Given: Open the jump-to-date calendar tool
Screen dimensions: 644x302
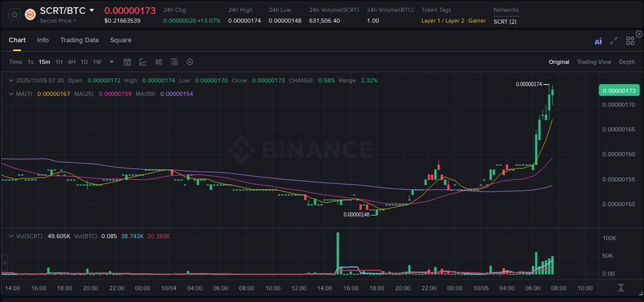Looking at the screenshot, I should pyautogui.click(x=127, y=62).
